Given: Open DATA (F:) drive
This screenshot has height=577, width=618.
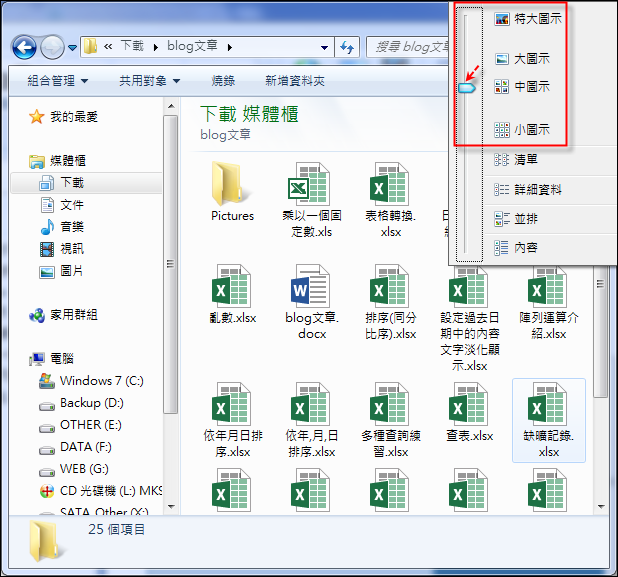Looking at the screenshot, I should [75, 447].
